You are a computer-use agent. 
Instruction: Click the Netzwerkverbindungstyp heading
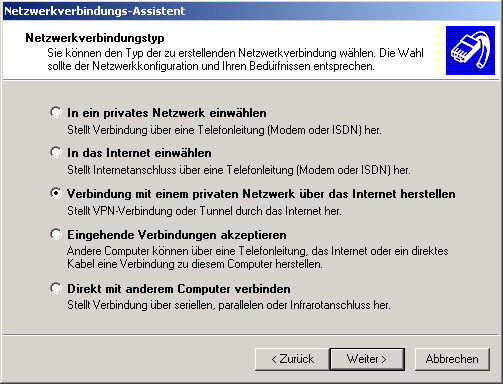coord(95,38)
